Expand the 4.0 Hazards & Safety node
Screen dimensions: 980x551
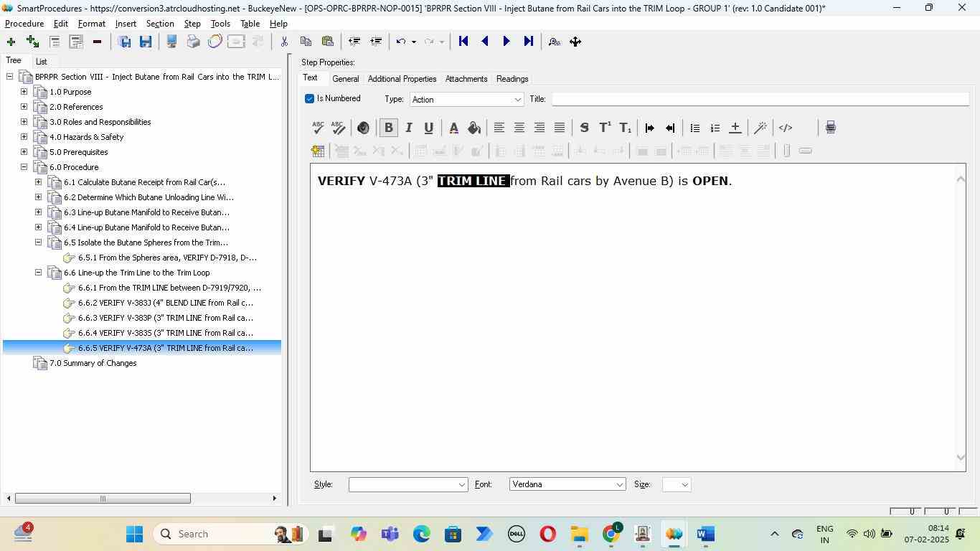pyautogui.click(x=24, y=137)
